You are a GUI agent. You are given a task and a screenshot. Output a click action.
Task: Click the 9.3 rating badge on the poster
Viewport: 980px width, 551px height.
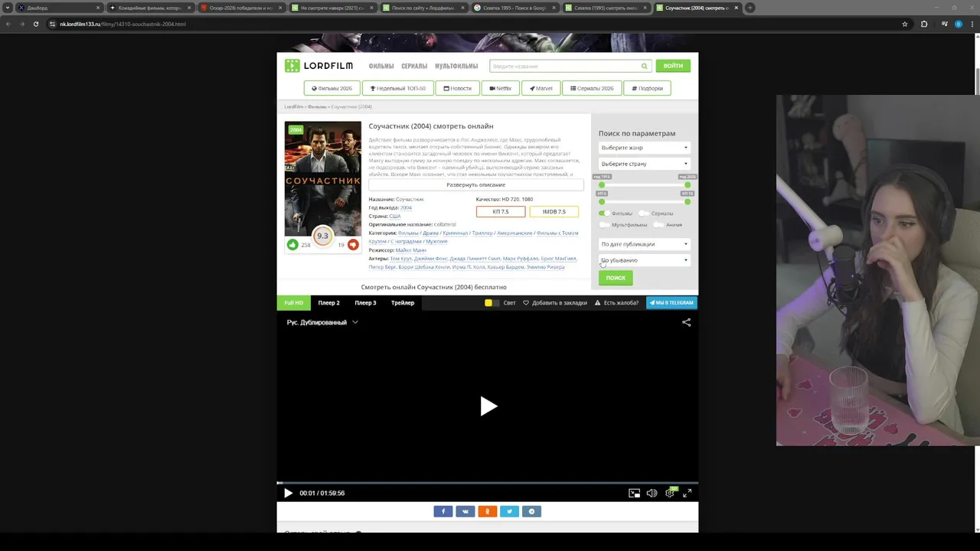[322, 236]
